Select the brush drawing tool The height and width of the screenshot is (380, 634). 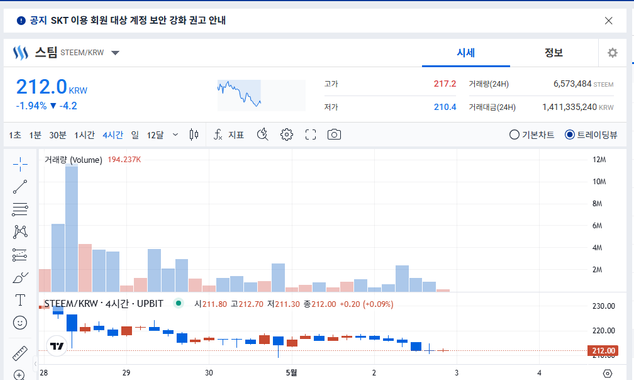(20, 278)
